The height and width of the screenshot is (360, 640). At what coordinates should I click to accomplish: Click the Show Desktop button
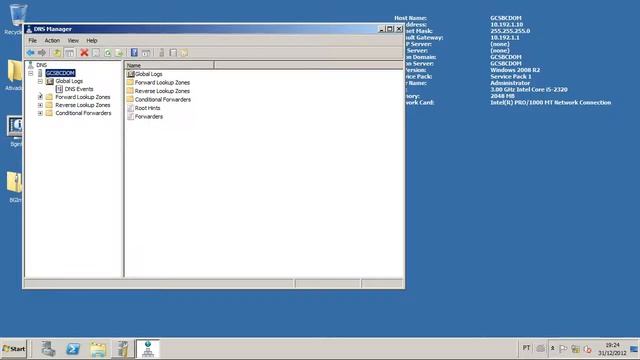(634, 349)
